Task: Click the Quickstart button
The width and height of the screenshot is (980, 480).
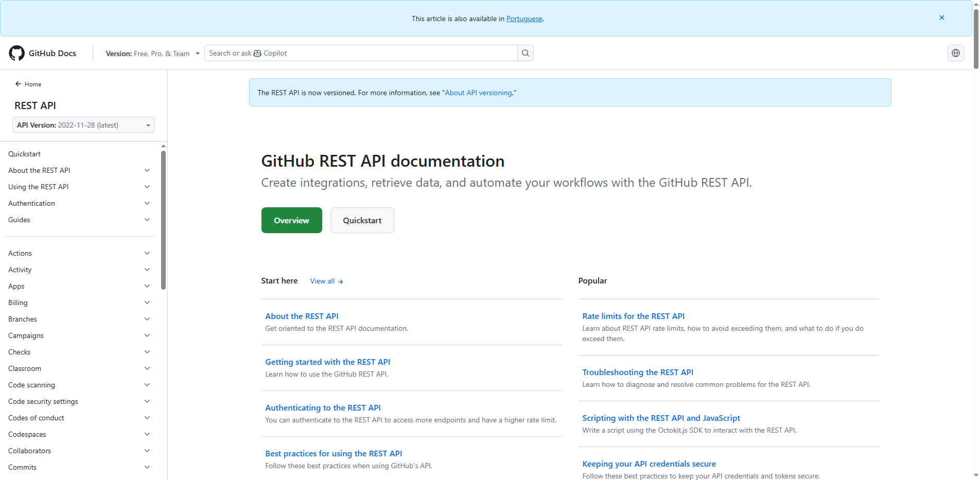Action: point(362,220)
